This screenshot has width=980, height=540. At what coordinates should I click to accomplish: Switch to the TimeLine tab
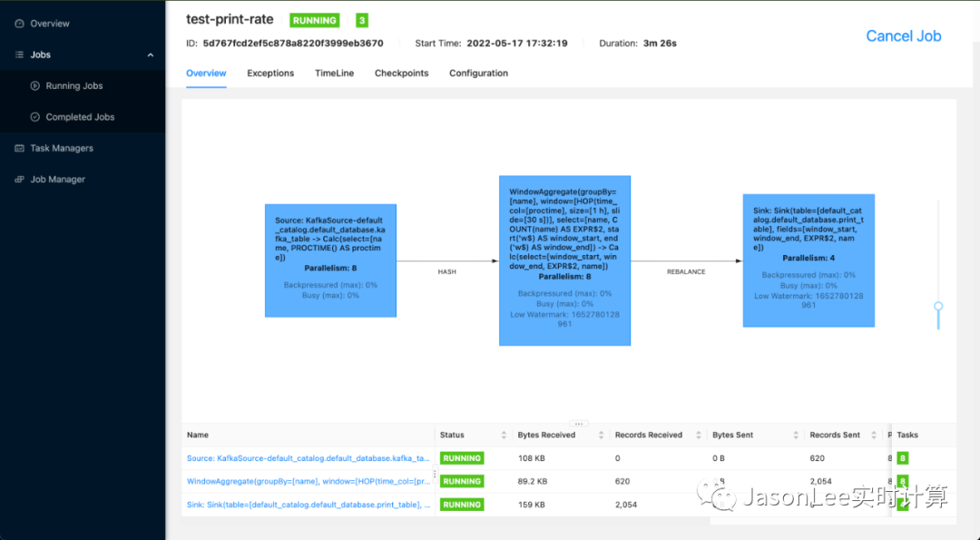tap(334, 74)
